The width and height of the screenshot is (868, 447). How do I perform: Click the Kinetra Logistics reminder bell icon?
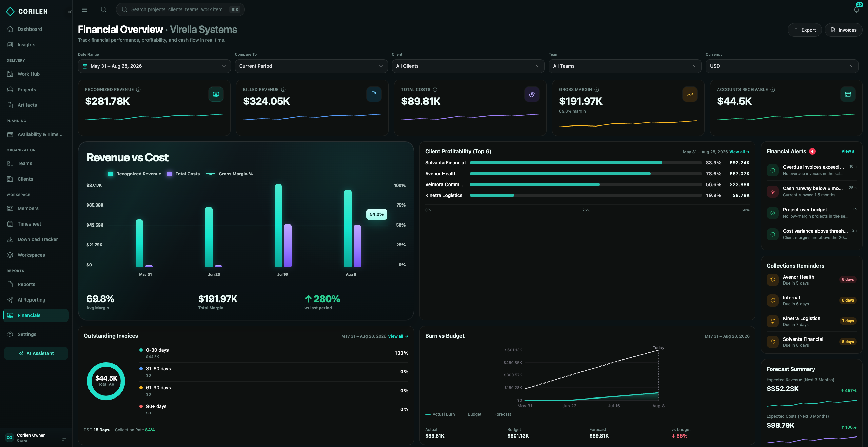[773, 321]
